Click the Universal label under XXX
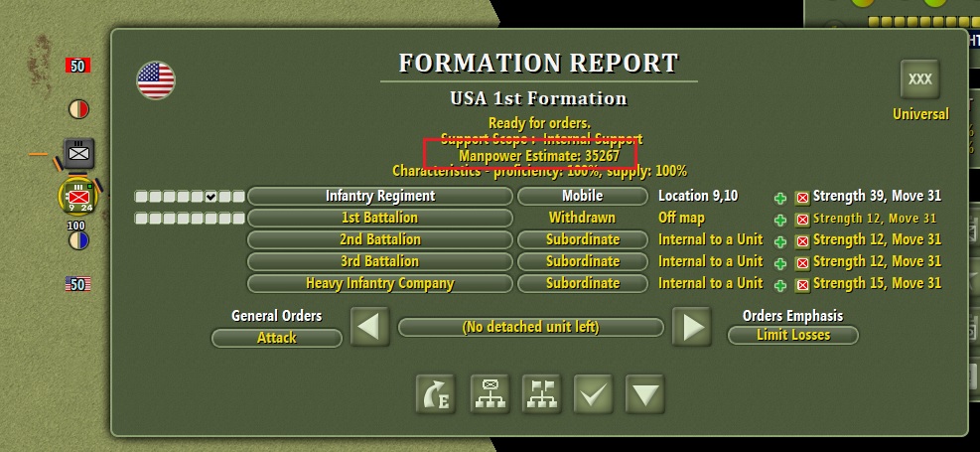This screenshot has height=452, width=980. click(920, 114)
